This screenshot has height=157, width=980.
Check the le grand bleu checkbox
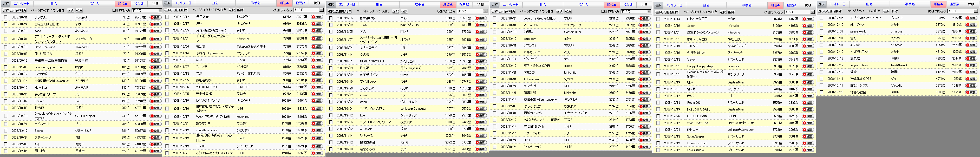[821, 66]
